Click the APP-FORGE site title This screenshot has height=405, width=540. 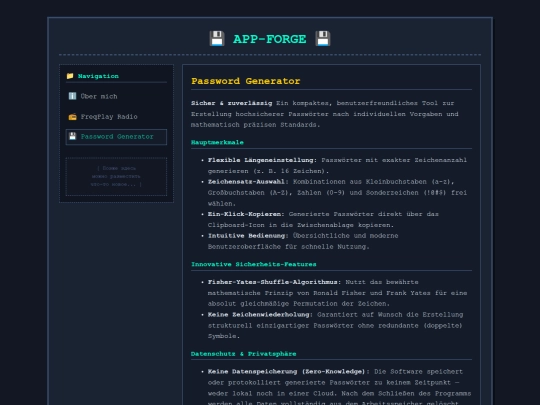pyautogui.click(x=270, y=39)
